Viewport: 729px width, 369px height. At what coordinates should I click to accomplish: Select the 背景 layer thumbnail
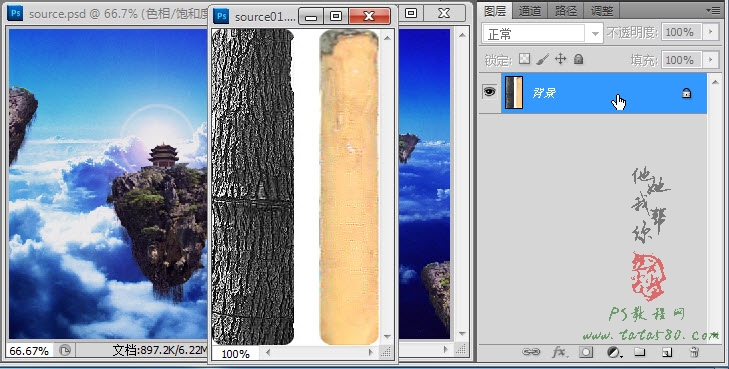(x=514, y=93)
